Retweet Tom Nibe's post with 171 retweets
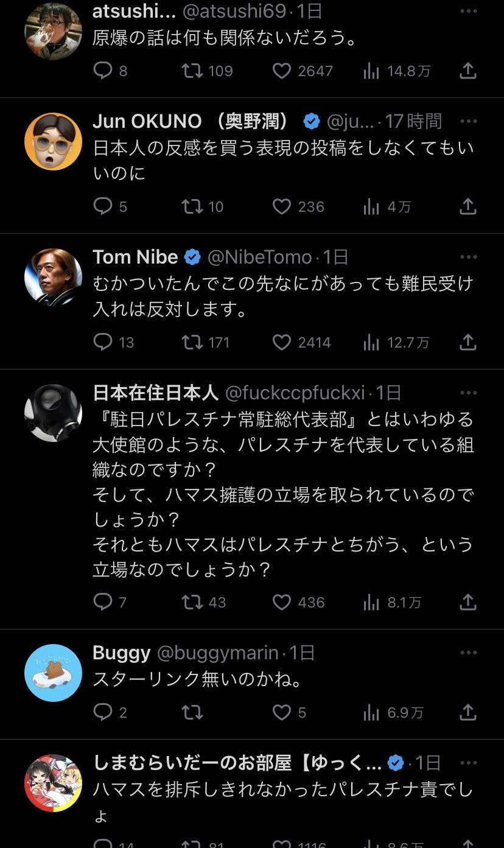504x848 pixels. point(206,342)
